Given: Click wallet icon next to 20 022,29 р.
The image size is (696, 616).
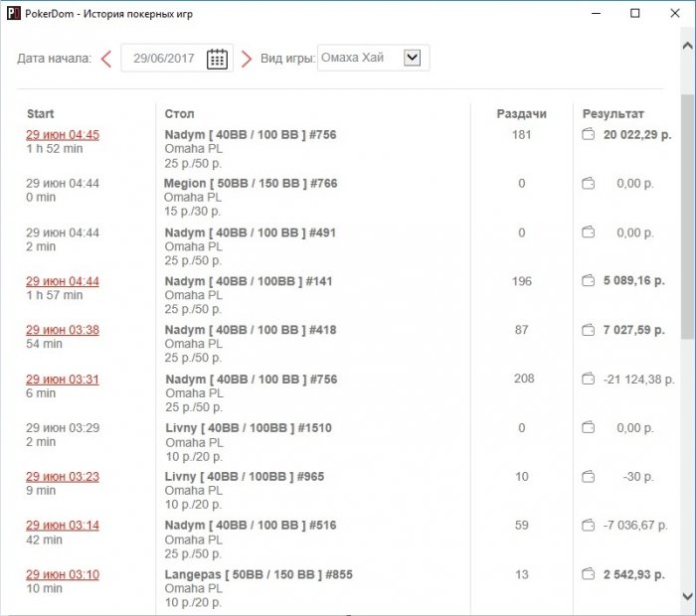Looking at the screenshot, I should coord(589,134).
